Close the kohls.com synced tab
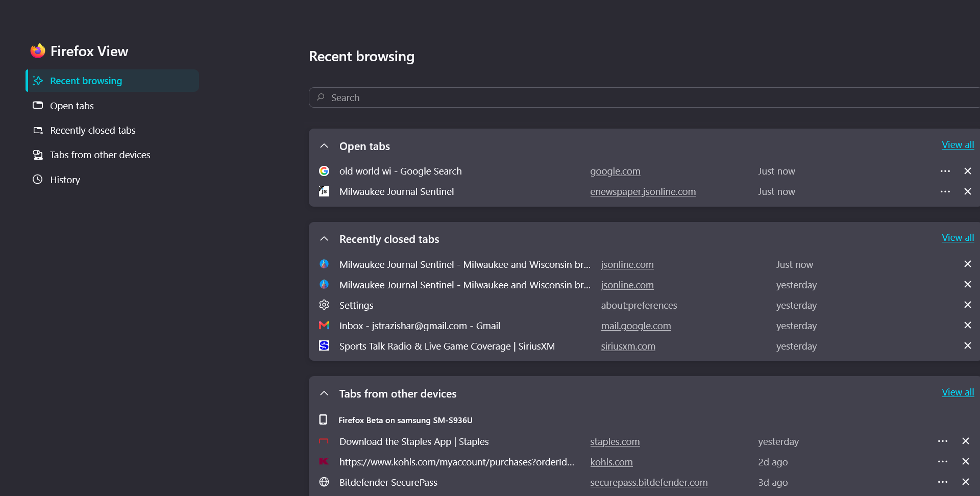980x496 pixels. tap(966, 461)
